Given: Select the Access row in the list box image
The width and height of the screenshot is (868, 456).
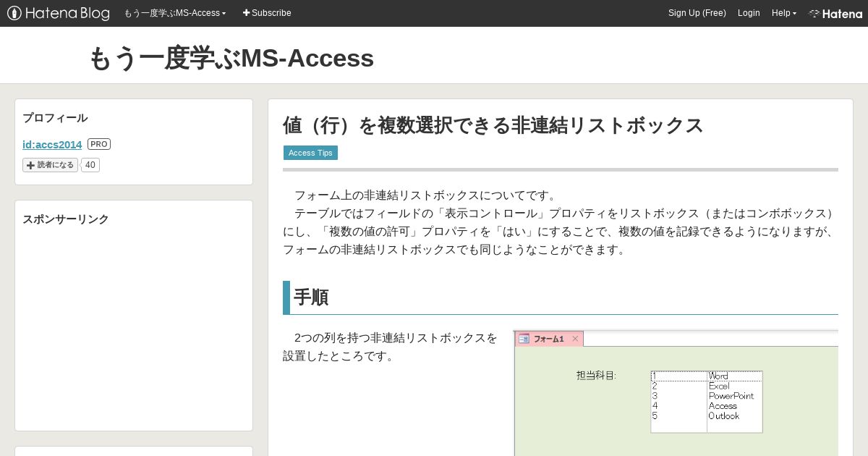Looking at the screenshot, I should (707, 406).
